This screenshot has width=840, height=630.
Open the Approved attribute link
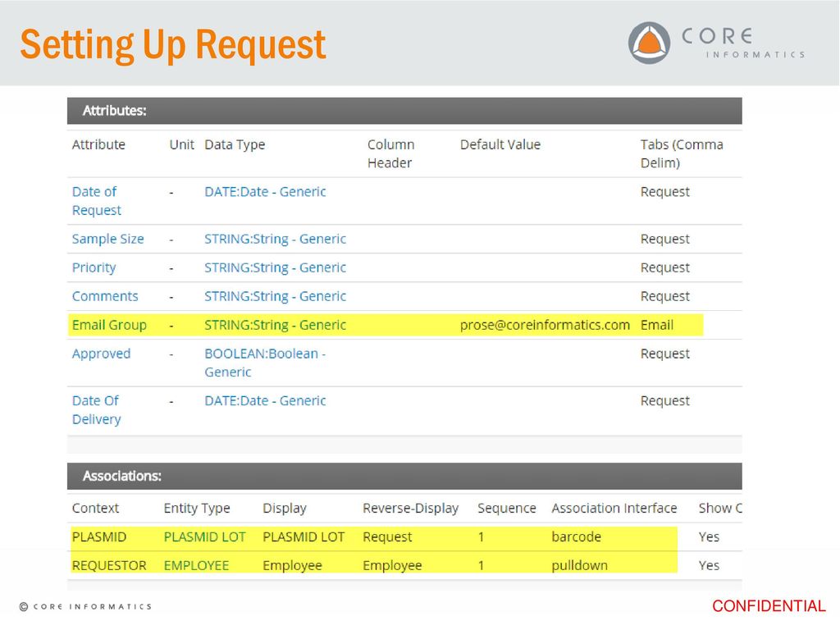[101, 354]
